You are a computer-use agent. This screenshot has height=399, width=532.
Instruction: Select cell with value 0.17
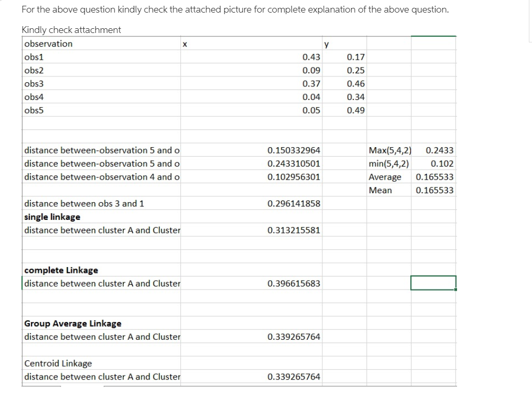click(x=344, y=57)
